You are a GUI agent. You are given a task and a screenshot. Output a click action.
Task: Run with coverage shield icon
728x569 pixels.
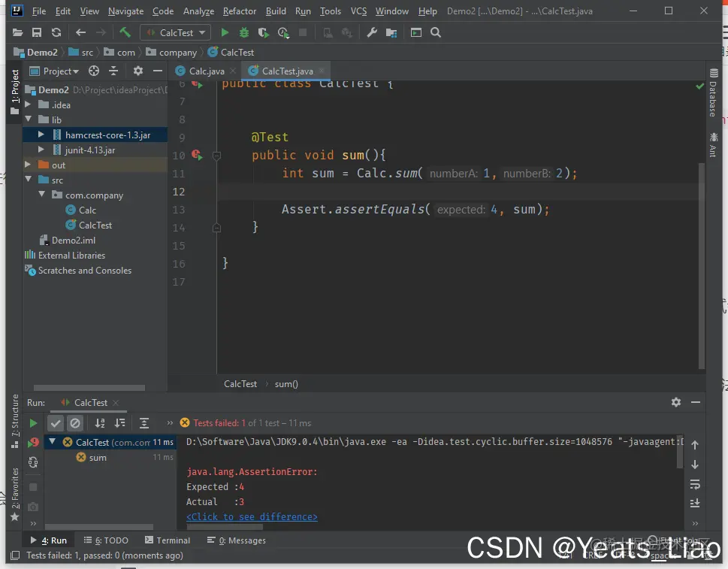[263, 32]
